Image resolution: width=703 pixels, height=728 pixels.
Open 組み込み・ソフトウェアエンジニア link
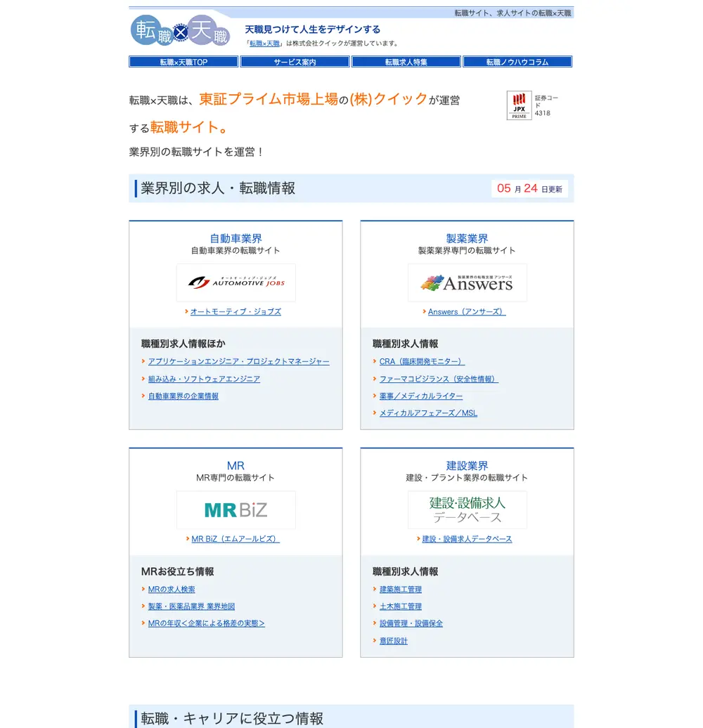pos(204,379)
